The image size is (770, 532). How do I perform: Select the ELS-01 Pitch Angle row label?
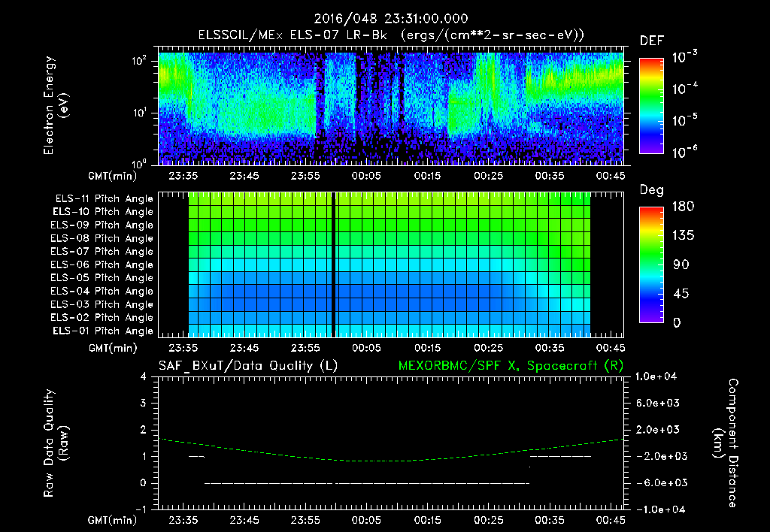[x=103, y=331]
